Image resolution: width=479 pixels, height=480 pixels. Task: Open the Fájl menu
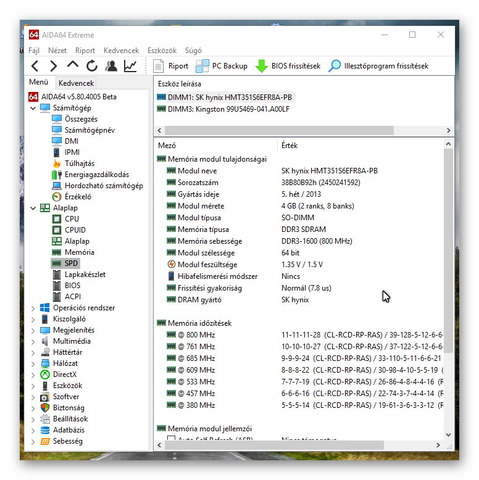pyautogui.click(x=34, y=50)
